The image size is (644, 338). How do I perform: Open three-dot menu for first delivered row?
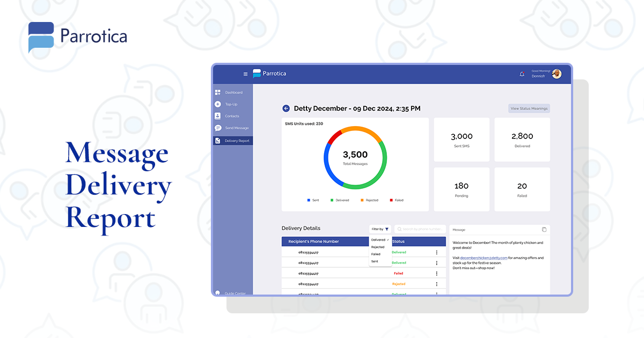(x=436, y=252)
